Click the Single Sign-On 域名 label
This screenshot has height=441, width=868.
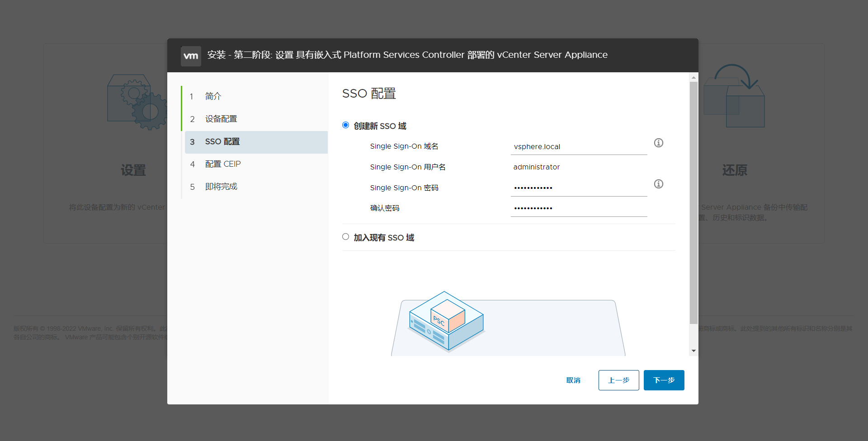[404, 146]
